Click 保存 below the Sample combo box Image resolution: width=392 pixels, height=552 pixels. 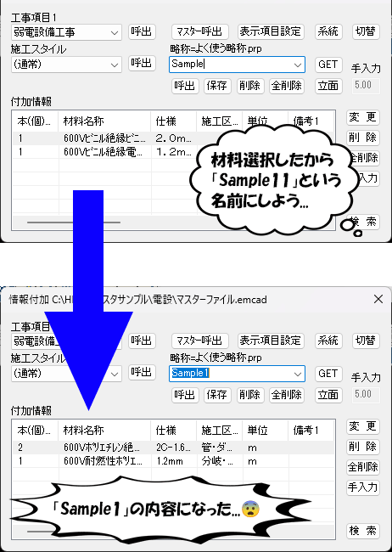pyautogui.click(x=217, y=86)
